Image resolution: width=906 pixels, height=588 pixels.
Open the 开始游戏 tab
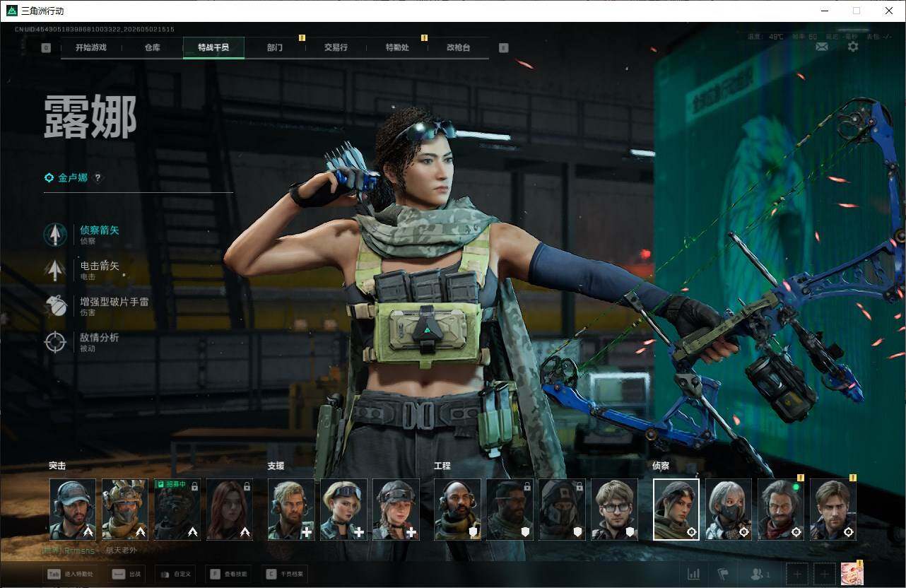91,48
